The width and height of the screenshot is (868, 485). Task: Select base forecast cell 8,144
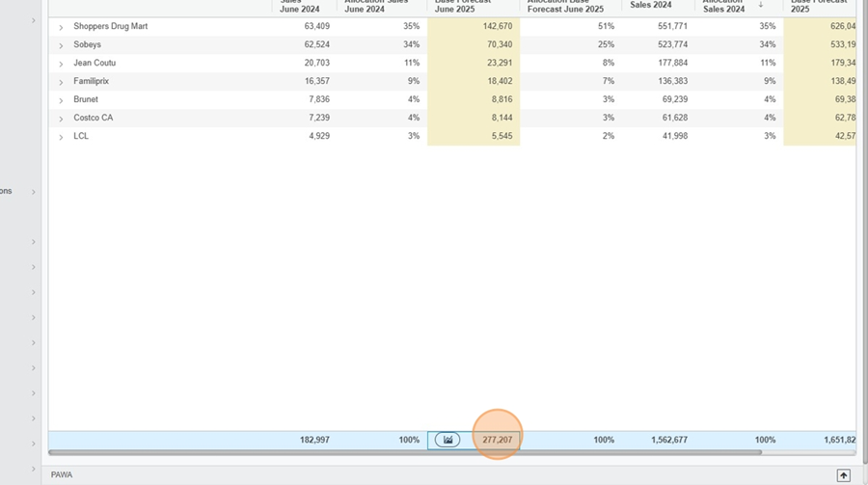click(474, 118)
